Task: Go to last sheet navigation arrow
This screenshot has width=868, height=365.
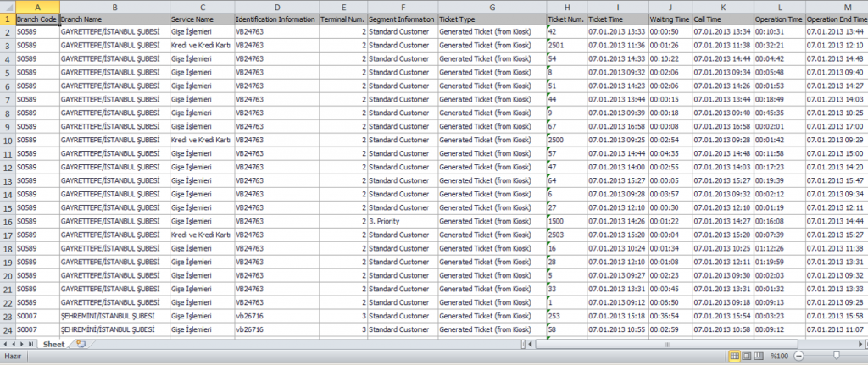Action: [31, 344]
